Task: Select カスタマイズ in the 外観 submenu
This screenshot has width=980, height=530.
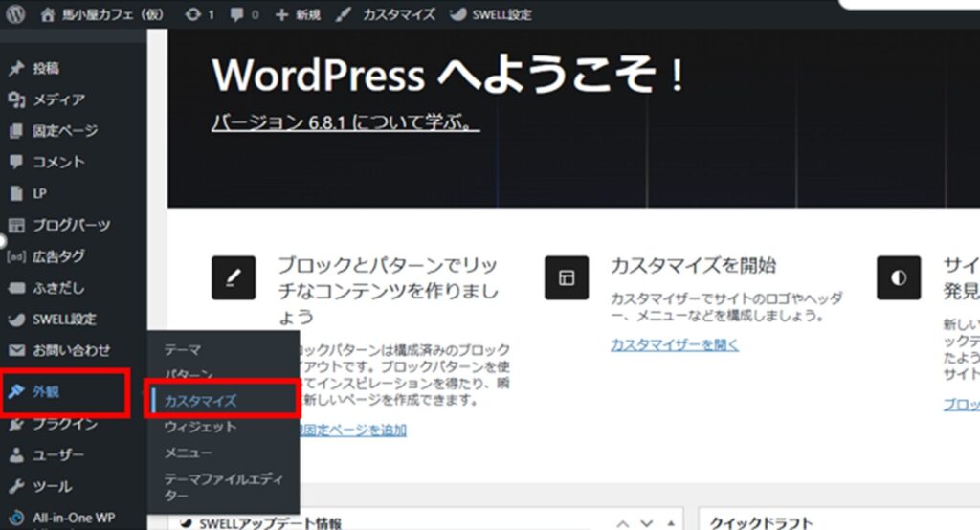Action: pyautogui.click(x=201, y=401)
